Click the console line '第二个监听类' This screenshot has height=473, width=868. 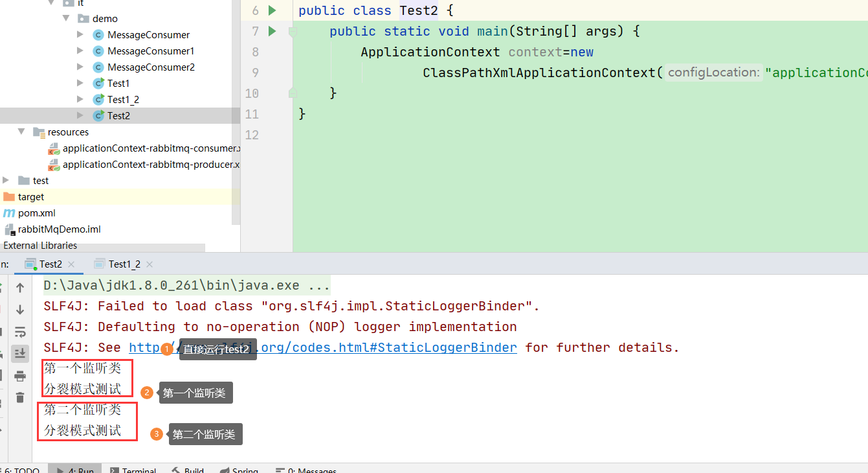(82, 410)
